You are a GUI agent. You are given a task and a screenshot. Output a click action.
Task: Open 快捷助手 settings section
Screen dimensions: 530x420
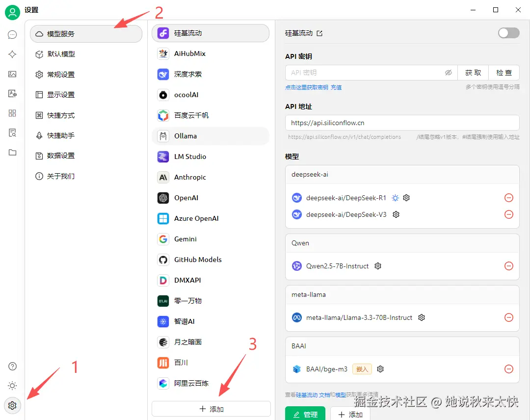pyautogui.click(x=86, y=135)
